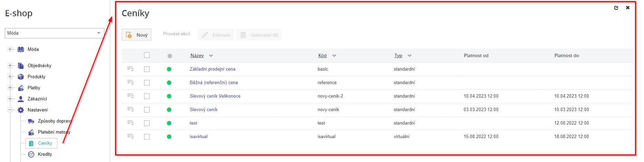
Task: Click the Zákazníci person icon
Action: 21,99
